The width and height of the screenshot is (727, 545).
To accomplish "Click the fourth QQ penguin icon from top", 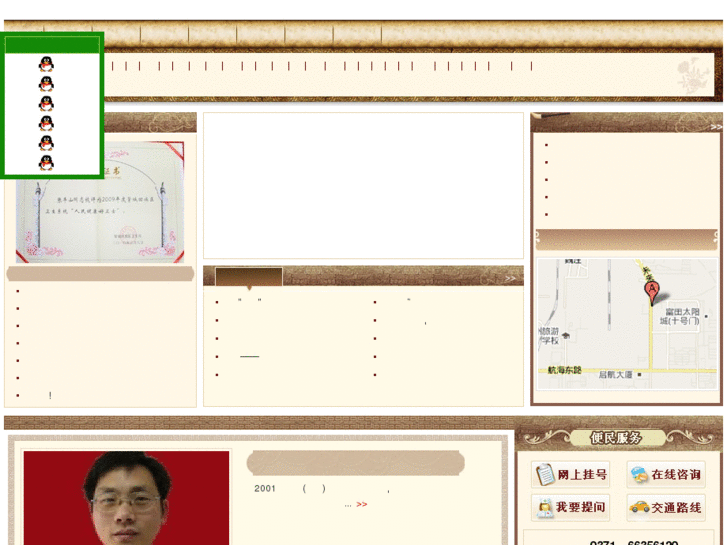I will pos(46,123).
